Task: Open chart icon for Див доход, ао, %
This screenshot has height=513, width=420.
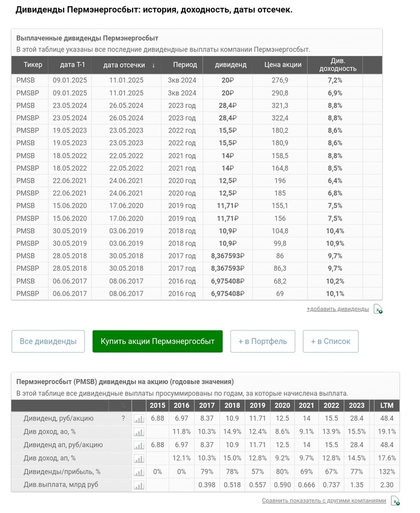Action: [139, 432]
